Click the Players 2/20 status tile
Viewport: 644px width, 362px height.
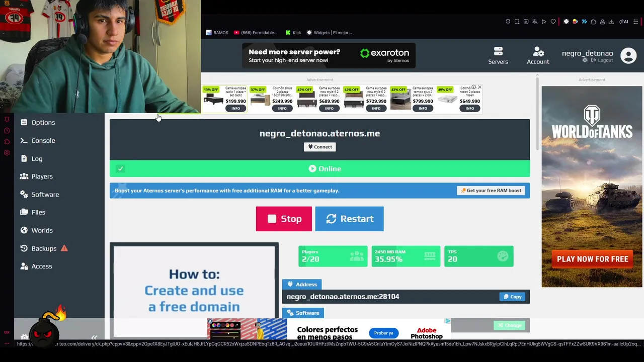coord(333,256)
